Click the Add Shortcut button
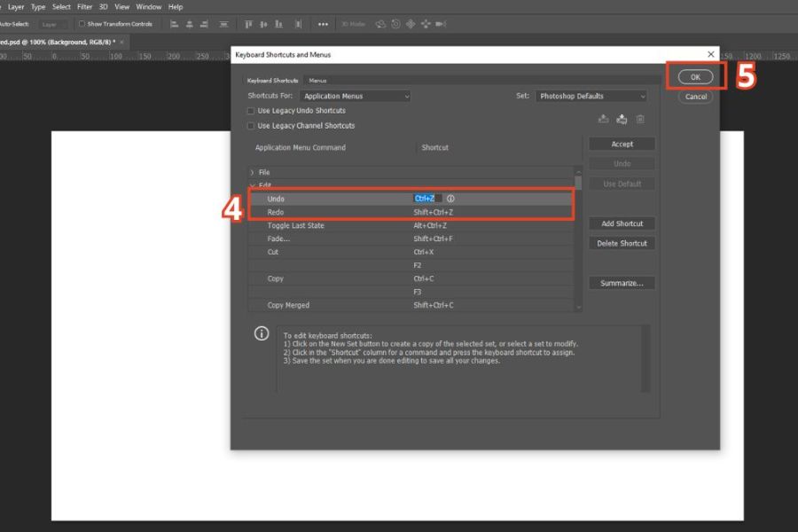This screenshot has height=532, width=798. (622, 223)
